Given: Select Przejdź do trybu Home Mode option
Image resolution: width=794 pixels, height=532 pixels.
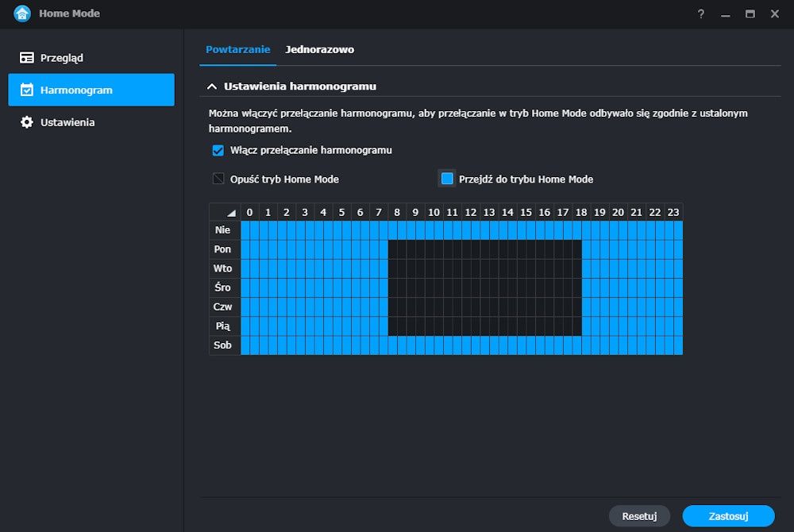Looking at the screenshot, I should coord(447,179).
